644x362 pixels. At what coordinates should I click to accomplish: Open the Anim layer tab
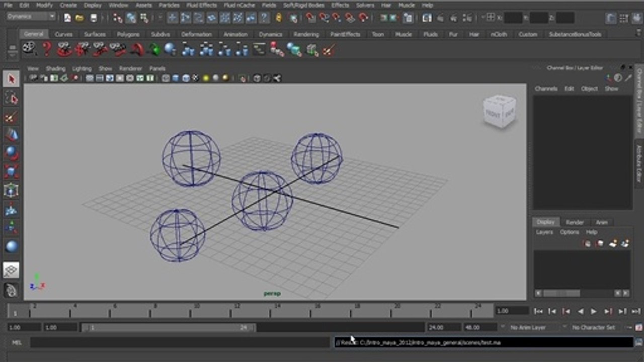click(602, 222)
